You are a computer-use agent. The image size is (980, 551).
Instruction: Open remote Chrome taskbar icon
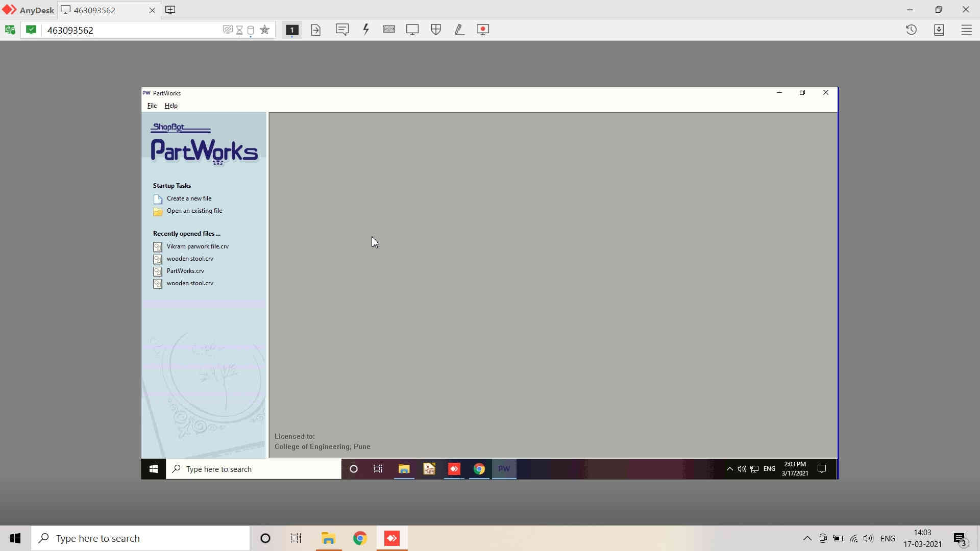[479, 469]
